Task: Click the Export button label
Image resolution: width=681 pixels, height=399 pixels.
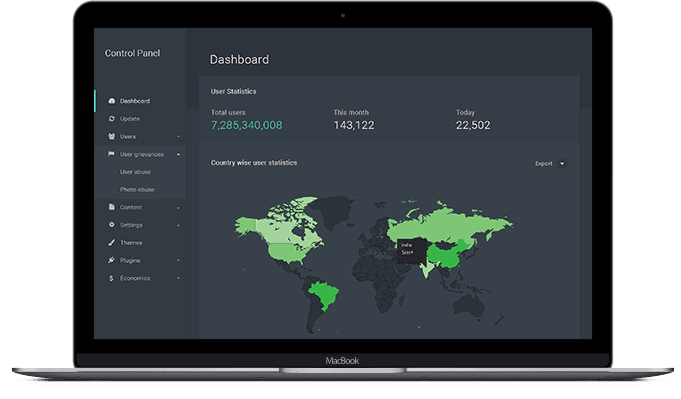Action: pos(544,164)
